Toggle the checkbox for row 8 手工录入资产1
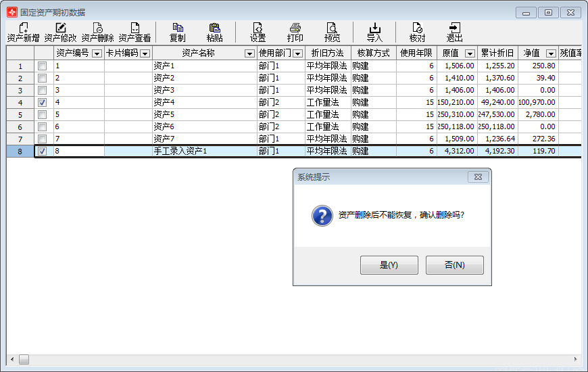 pyautogui.click(x=43, y=152)
